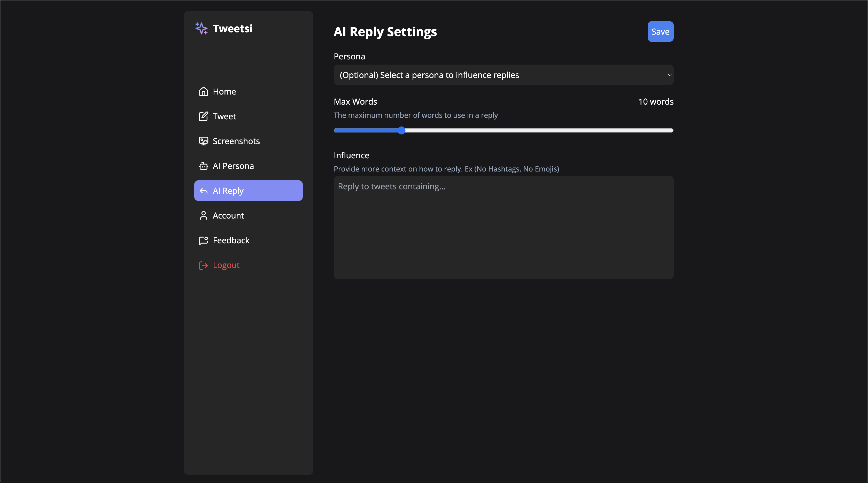Click the Home house icon
The image size is (868, 483).
coord(203,92)
